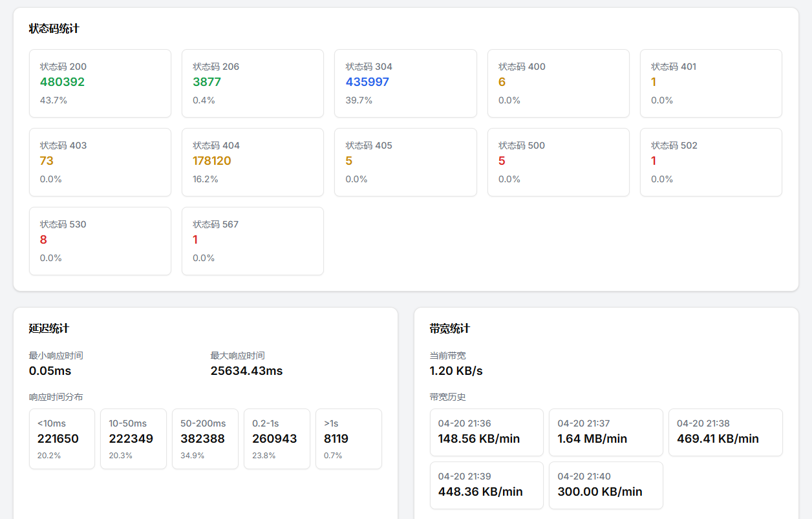Select the 0.2-1s distribution box

click(277, 439)
